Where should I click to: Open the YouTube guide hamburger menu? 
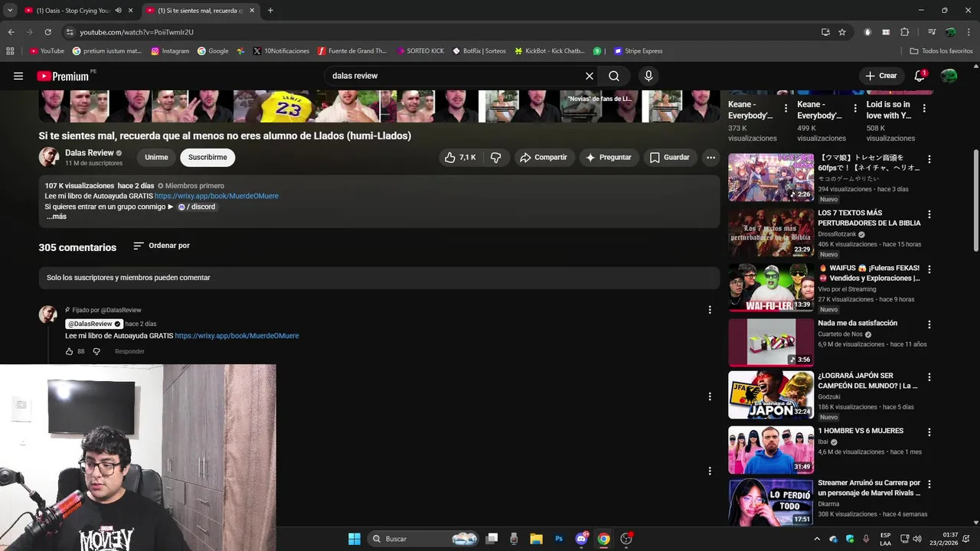(x=18, y=76)
